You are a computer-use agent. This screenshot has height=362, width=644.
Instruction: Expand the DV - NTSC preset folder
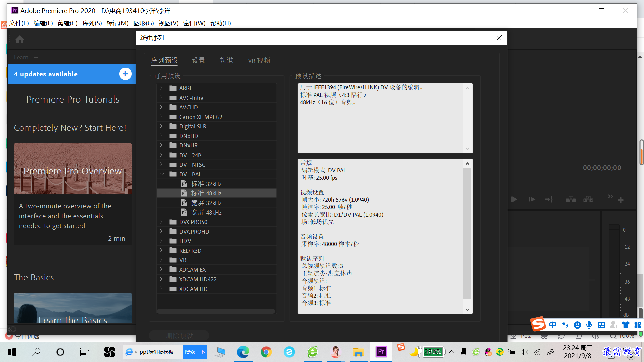161,165
